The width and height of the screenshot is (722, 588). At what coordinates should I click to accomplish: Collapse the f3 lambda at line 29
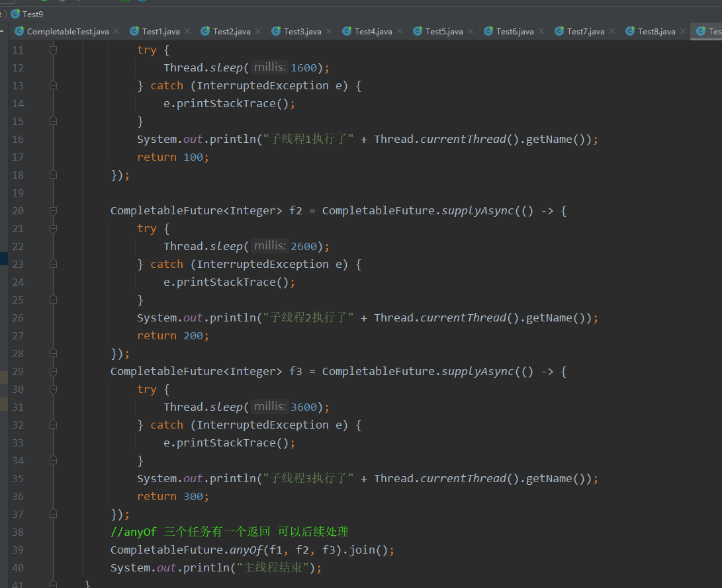point(54,371)
